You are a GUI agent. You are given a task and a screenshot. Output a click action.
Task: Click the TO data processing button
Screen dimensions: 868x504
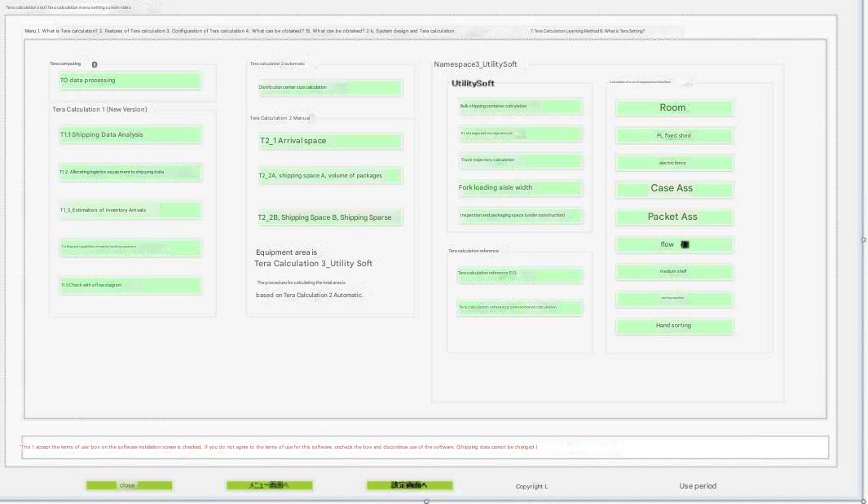click(130, 81)
